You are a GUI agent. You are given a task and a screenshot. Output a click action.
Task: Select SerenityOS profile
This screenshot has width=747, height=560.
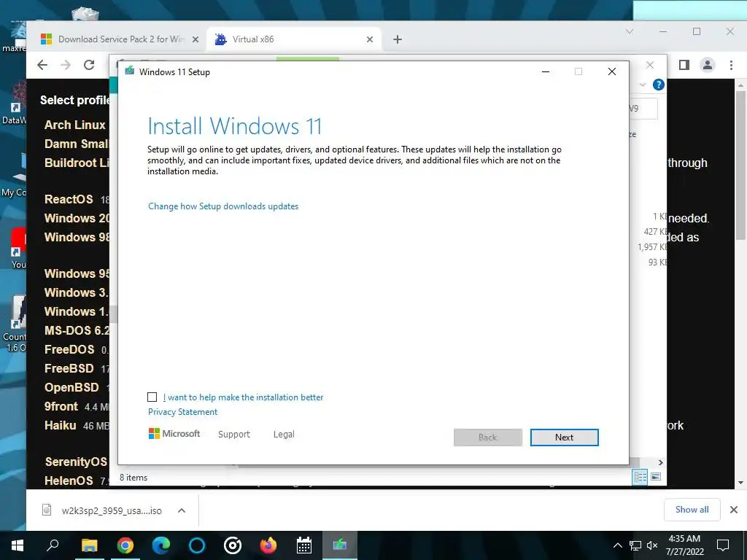(76, 462)
